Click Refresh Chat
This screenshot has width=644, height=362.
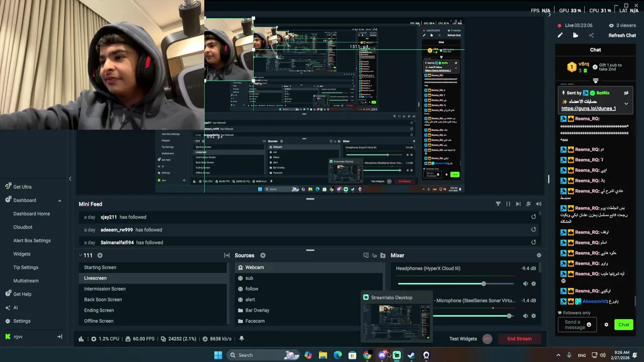(622, 35)
